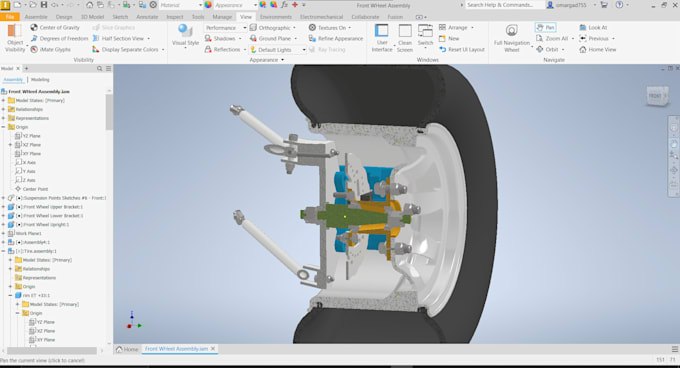
Task: Expand the Relationships folder under root
Action: click(3, 109)
